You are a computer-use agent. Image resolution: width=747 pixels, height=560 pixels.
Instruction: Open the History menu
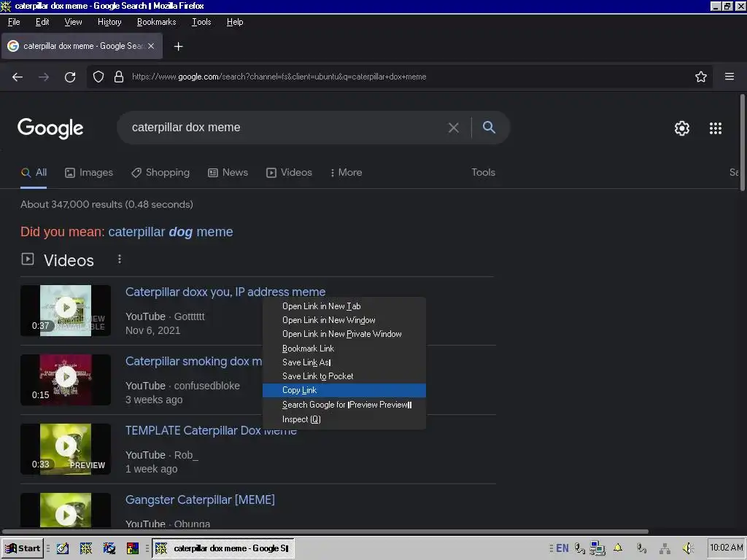click(x=109, y=22)
